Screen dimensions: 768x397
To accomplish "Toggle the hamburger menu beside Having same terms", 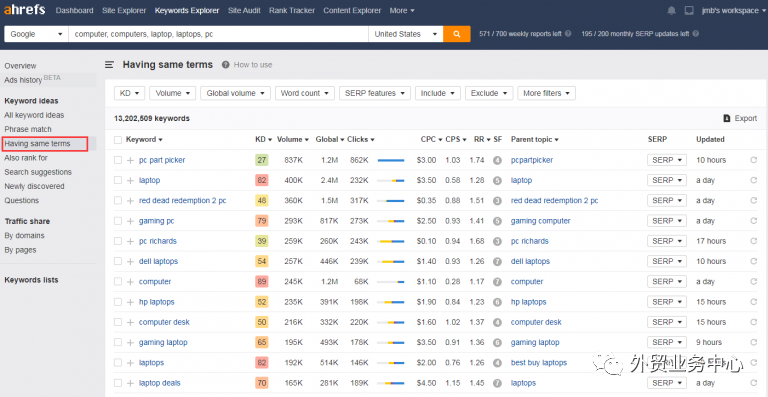I will (110, 65).
